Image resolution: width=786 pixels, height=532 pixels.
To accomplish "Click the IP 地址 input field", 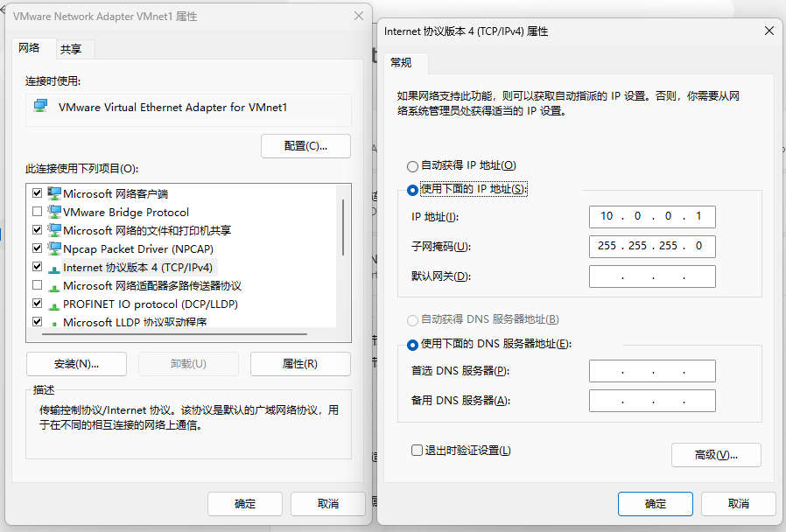I will click(652, 216).
